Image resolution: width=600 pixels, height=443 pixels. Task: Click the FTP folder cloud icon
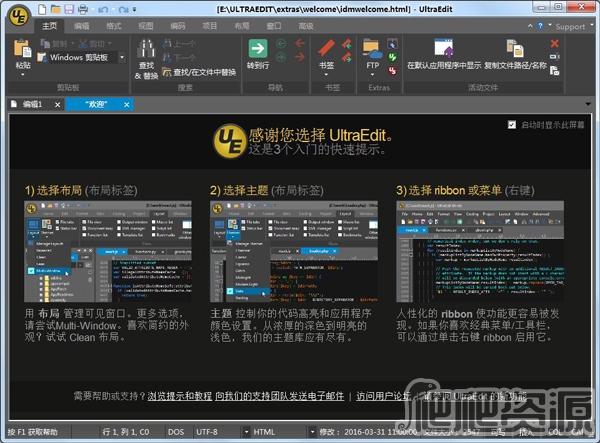(372, 49)
